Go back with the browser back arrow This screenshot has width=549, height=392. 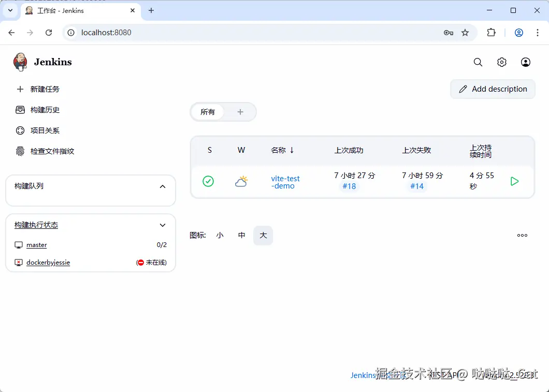pos(11,33)
